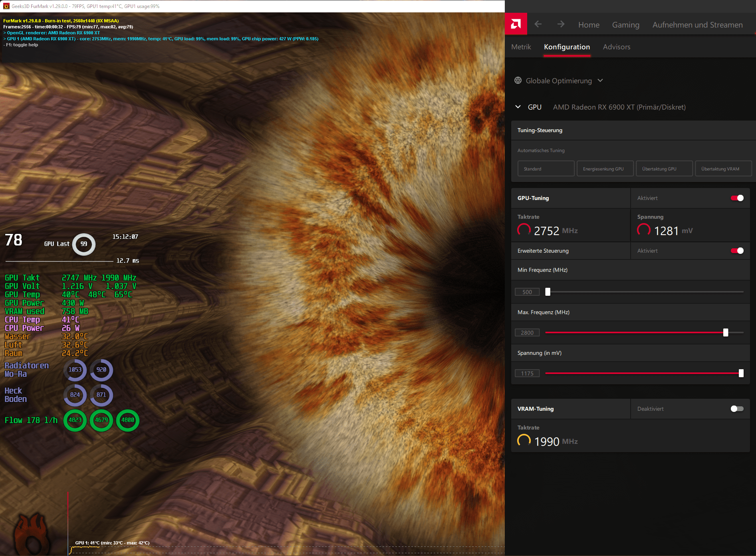Disable the GPU-Tuning toggle

737,198
